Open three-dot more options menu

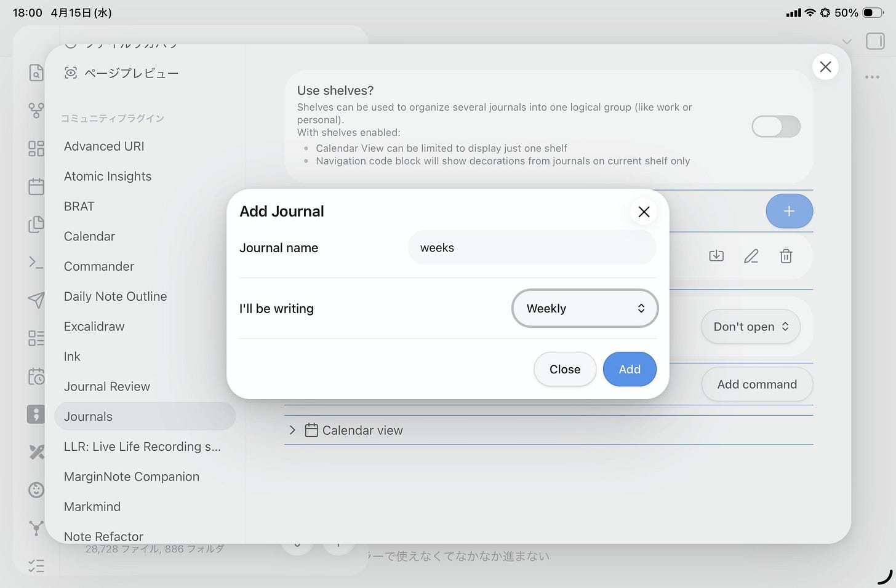coord(872,77)
